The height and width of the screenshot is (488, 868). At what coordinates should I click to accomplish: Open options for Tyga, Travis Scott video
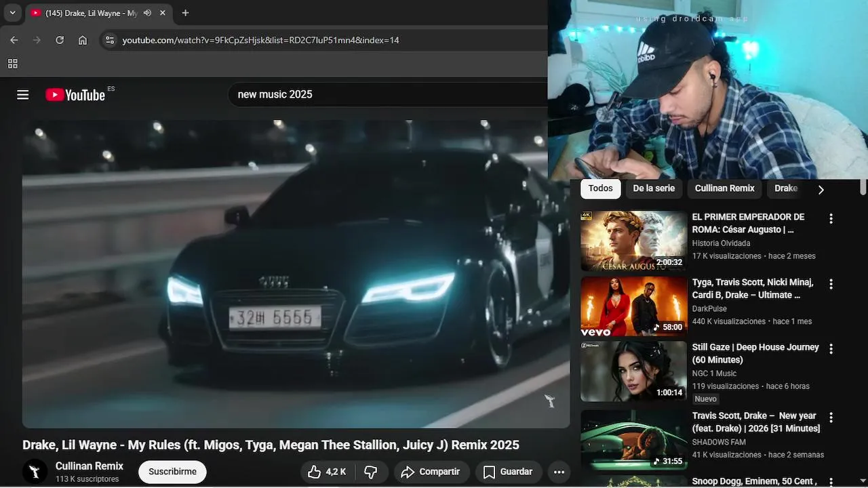[831, 284]
